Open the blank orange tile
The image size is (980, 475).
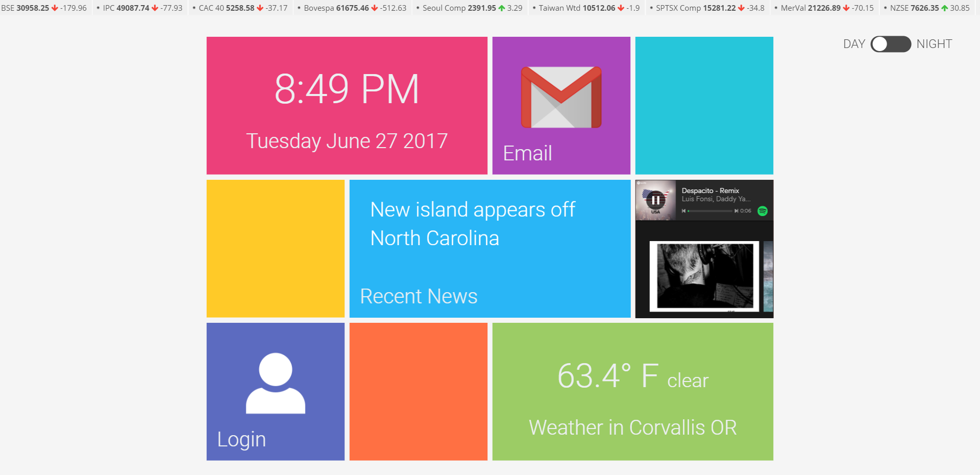click(419, 392)
